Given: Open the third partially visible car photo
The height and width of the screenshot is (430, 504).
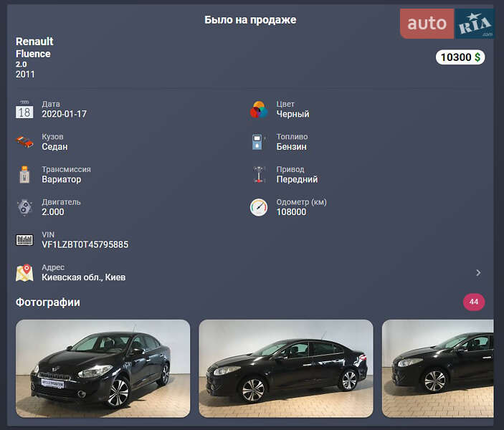Looking at the screenshot, I should click(438, 368).
